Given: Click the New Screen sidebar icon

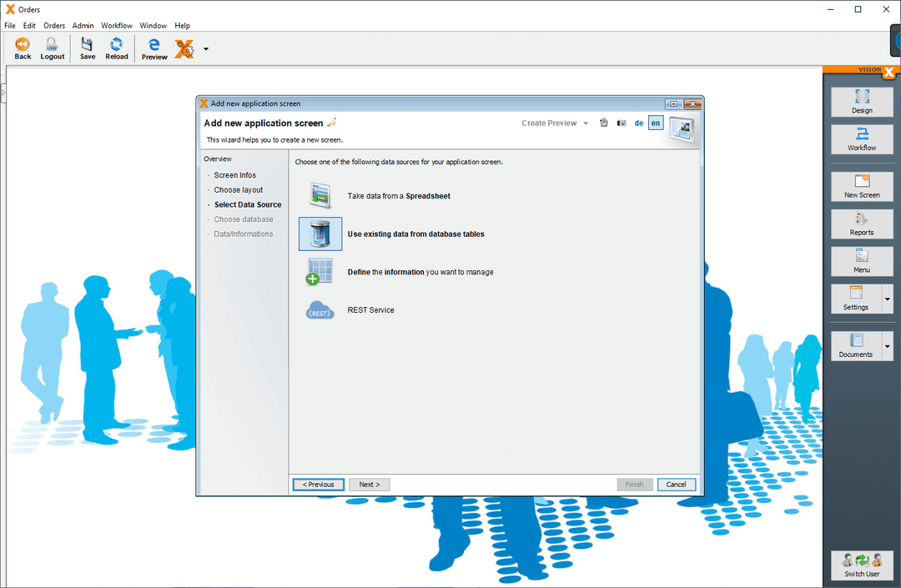Looking at the screenshot, I should 862,186.
